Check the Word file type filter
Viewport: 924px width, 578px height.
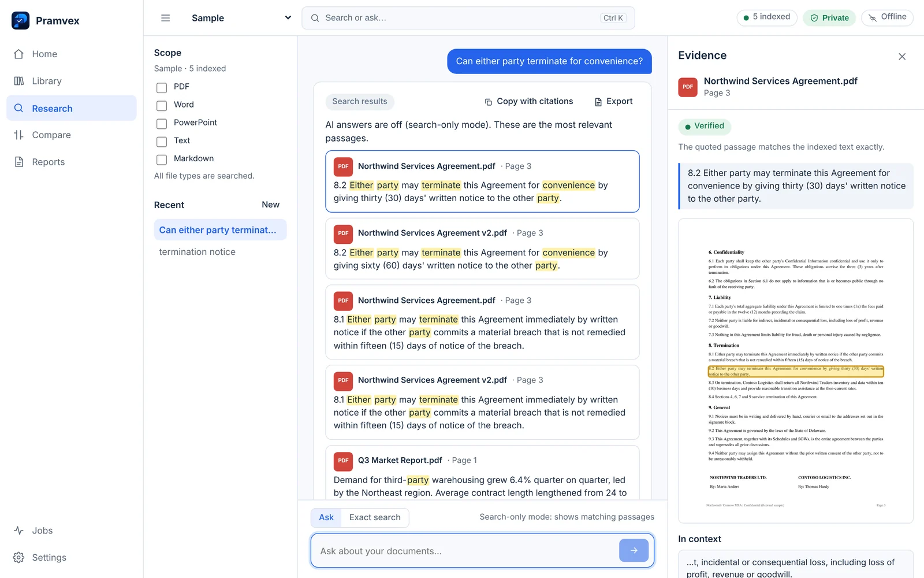pyautogui.click(x=162, y=105)
